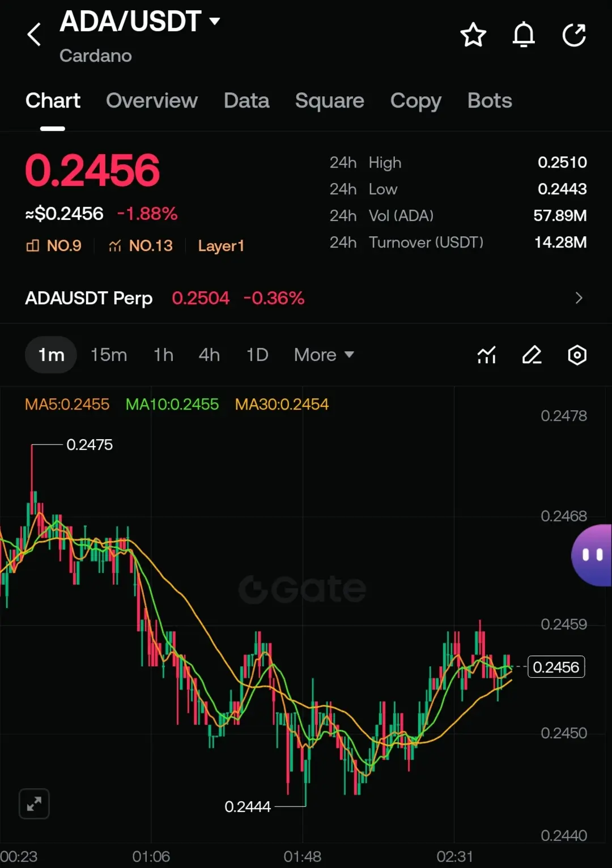Select the 15m timeframe
Viewport: 612px width, 868px height.
[109, 355]
